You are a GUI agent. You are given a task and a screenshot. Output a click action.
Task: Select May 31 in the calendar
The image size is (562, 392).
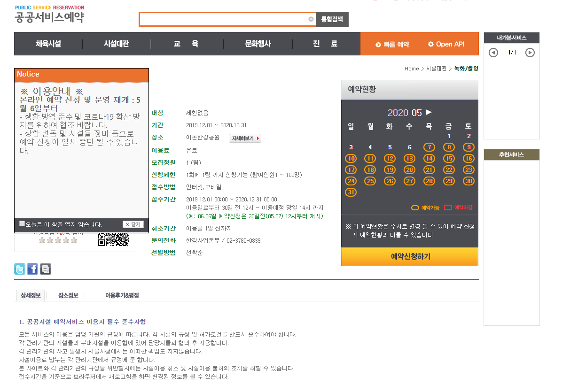pyautogui.click(x=351, y=192)
